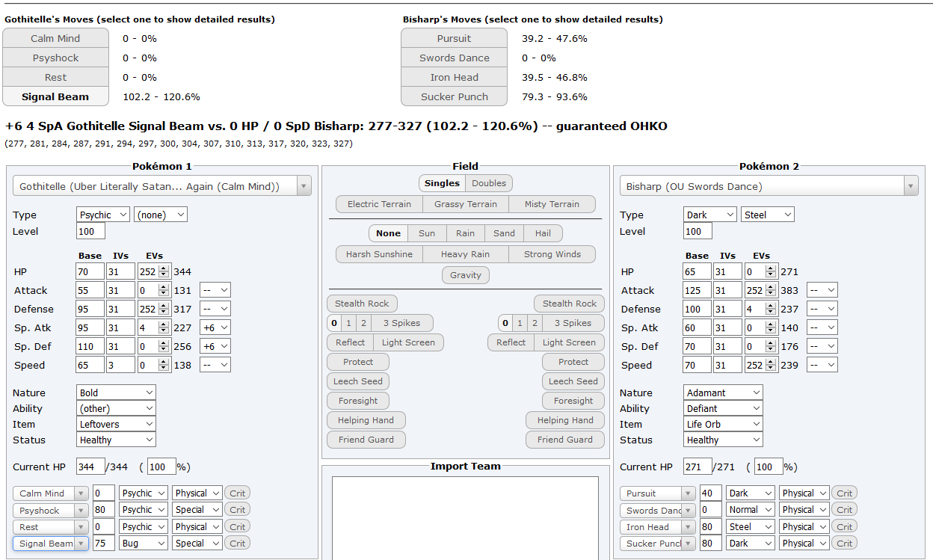This screenshot has height=560, width=933.
Task: Select Gothitelle's Rest move result
Action: [x=55, y=77]
